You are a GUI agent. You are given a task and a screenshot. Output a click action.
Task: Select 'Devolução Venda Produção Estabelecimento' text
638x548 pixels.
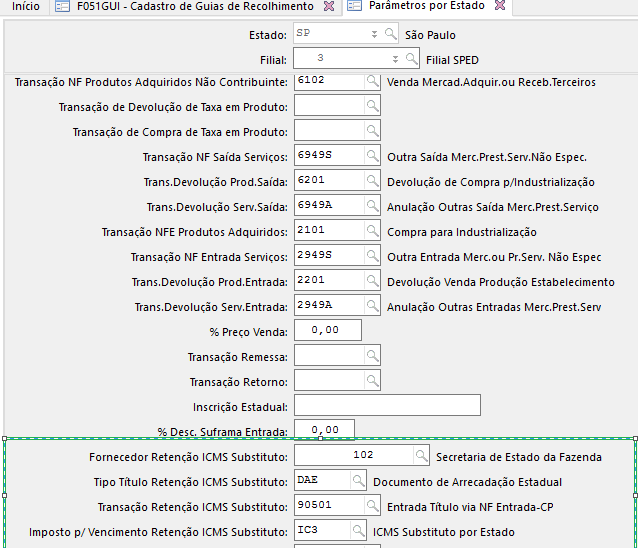pyautogui.click(x=500, y=282)
